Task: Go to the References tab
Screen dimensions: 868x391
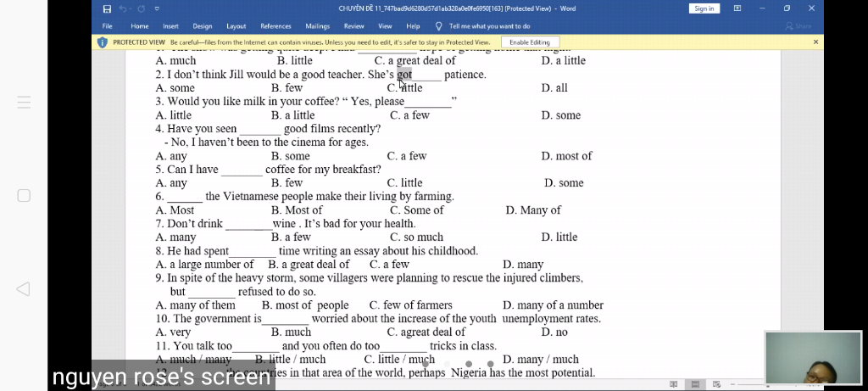Action: pos(275,26)
